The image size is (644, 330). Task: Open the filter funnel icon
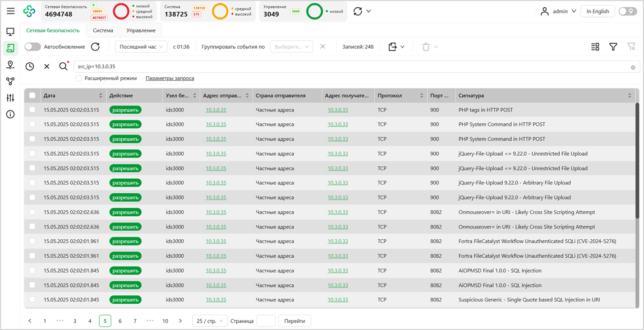[613, 47]
